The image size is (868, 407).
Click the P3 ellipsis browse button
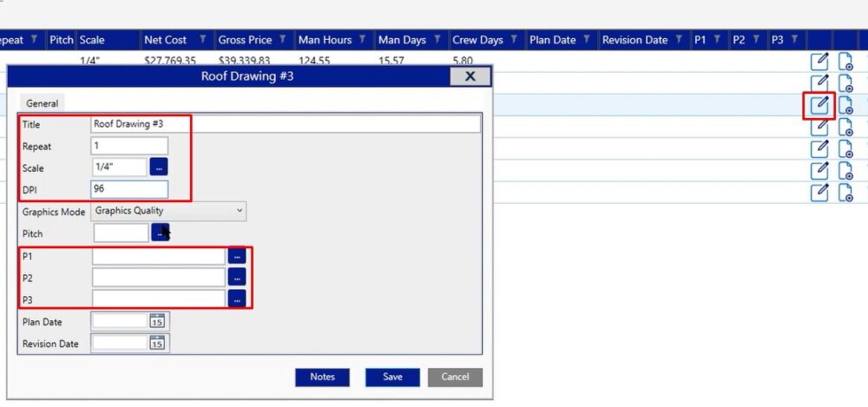pyautogui.click(x=237, y=299)
